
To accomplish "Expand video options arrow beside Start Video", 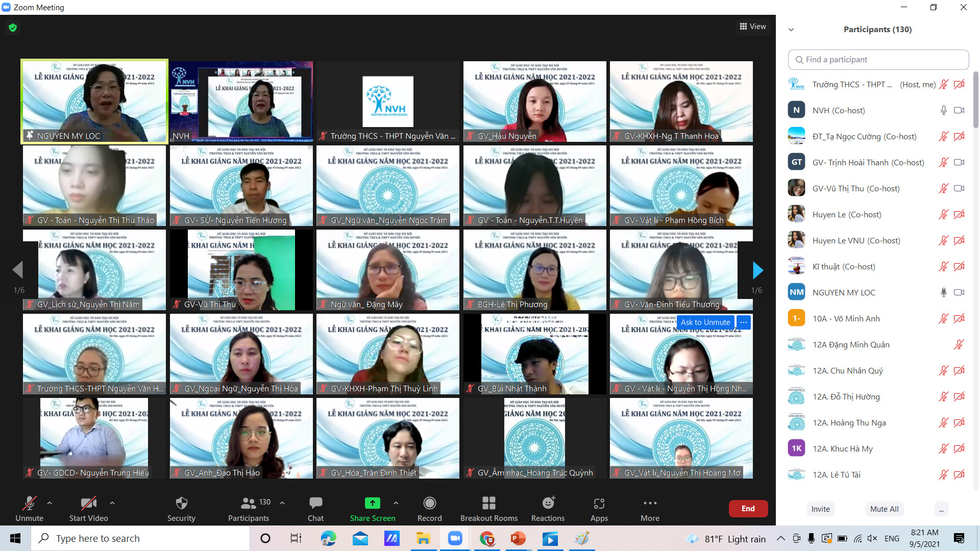I will (x=112, y=503).
